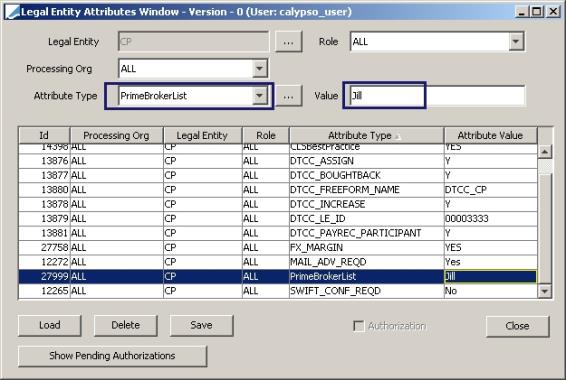Image resolution: width=566 pixels, height=380 pixels.
Task: Expand the Processing Org dropdown
Action: [x=260, y=69]
